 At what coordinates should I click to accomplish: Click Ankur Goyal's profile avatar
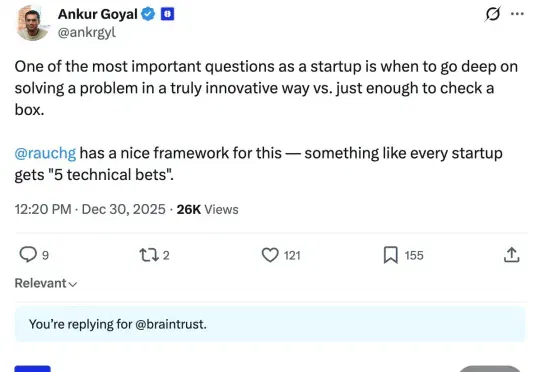(32, 23)
